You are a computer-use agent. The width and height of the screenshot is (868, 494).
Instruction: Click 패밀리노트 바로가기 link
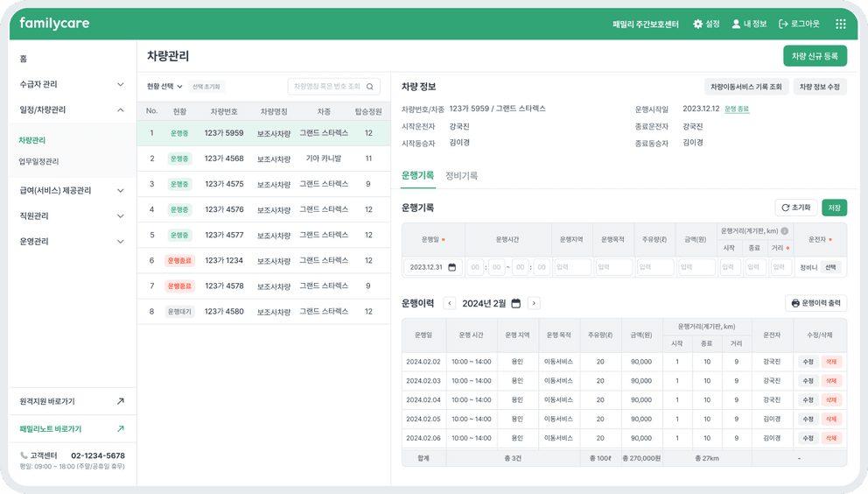point(51,429)
